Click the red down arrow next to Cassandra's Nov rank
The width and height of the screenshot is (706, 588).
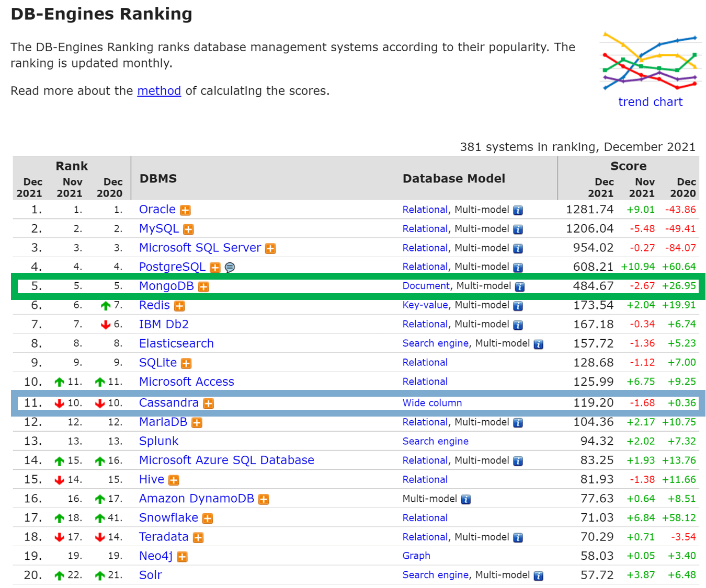[x=59, y=403]
